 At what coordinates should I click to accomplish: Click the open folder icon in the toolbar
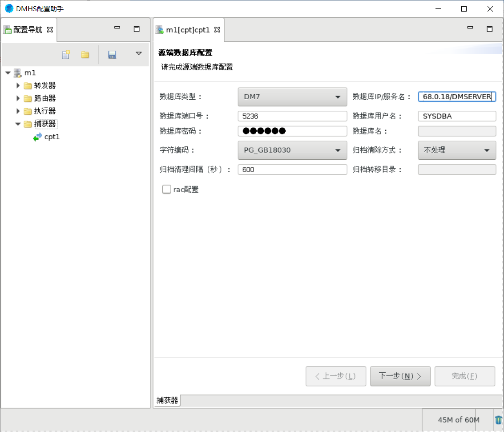[85, 54]
